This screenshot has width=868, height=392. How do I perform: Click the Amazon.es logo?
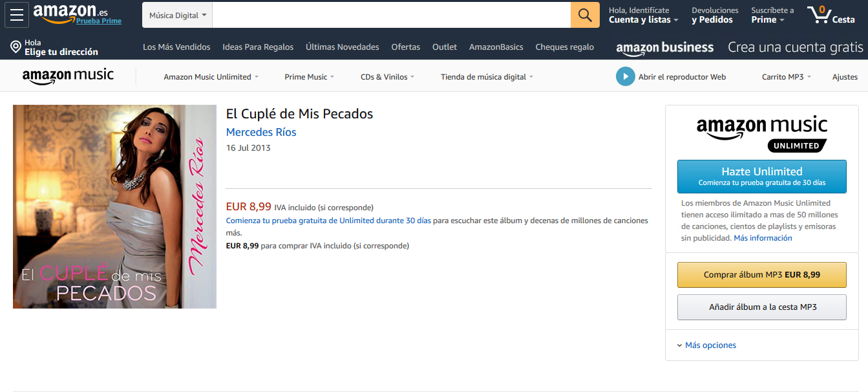click(x=70, y=13)
